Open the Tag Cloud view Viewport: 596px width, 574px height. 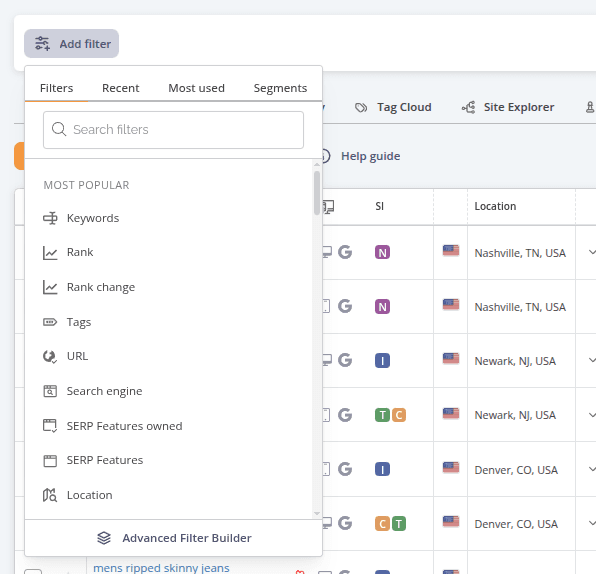[x=393, y=107]
